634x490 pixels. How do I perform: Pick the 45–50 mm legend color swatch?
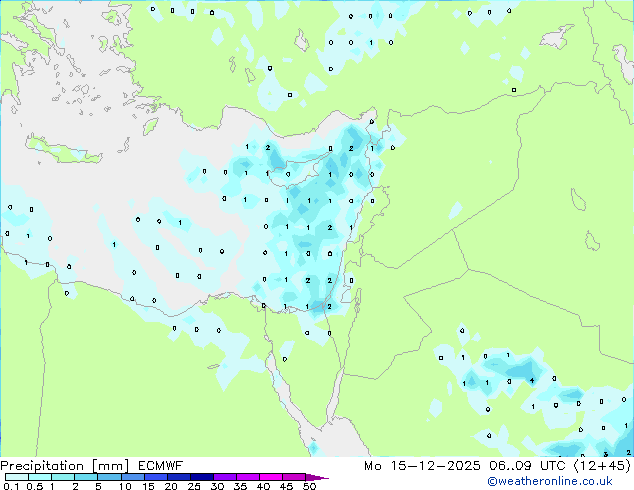[x=294, y=477]
